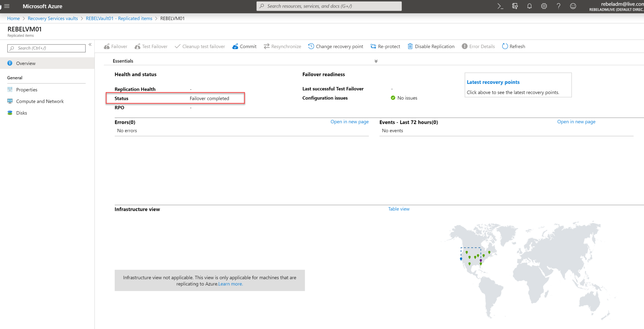Launch Azure Cloud Shell
Image resolution: width=644 pixels, height=329 pixels.
[500, 6]
